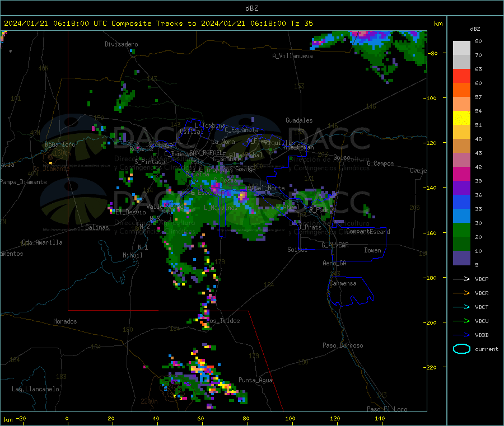The width and height of the screenshot is (504, 426).
Task: Click the 100 km horizontal axis tick
Action: click(290, 418)
